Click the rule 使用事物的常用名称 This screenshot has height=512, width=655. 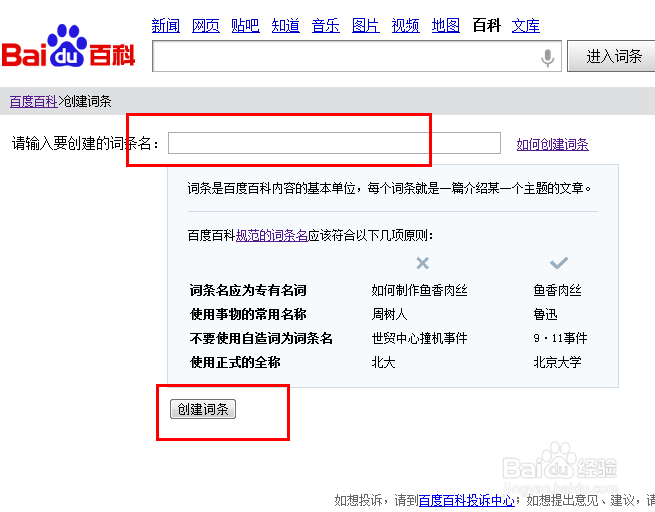[x=248, y=314]
